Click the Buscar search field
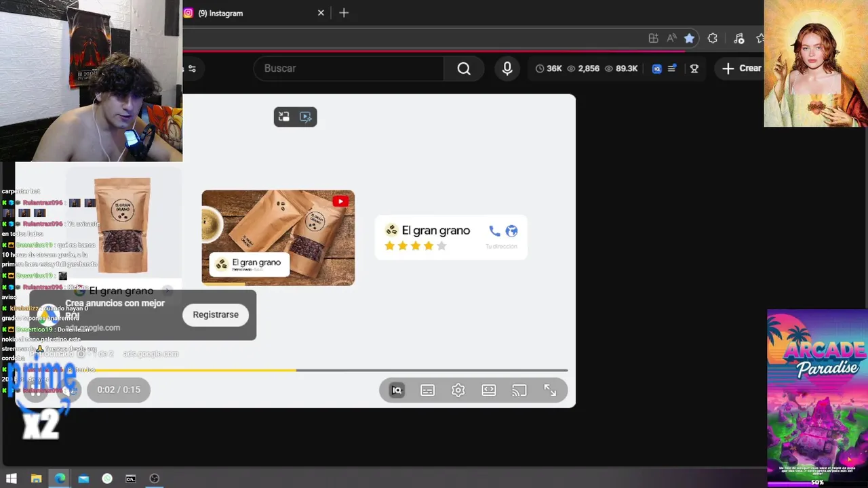Image resolution: width=868 pixels, height=488 pixels. pyautogui.click(x=349, y=68)
